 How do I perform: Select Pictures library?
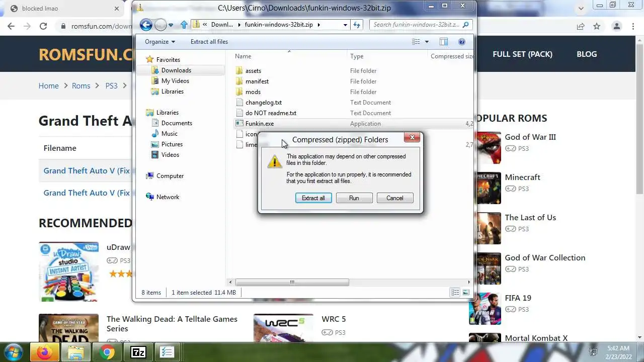point(172,144)
